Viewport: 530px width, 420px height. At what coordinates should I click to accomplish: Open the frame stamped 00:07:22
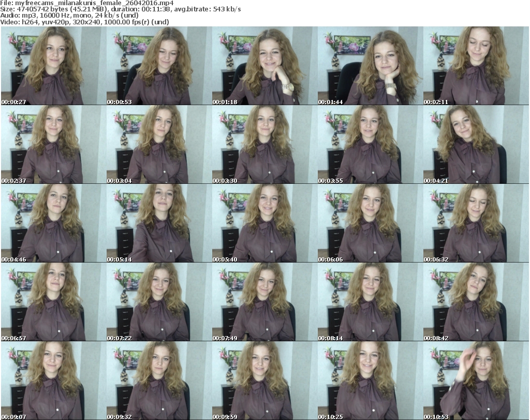(159, 301)
